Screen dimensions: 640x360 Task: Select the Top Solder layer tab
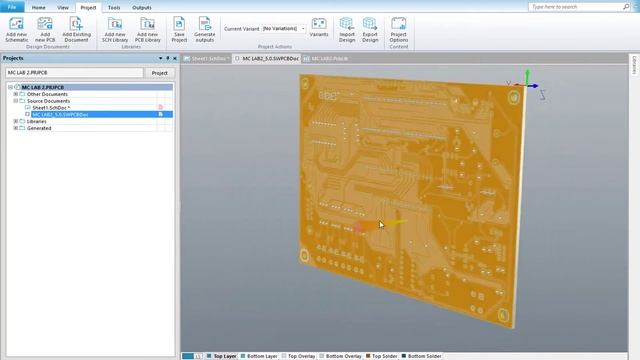click(x=382, y=356)
